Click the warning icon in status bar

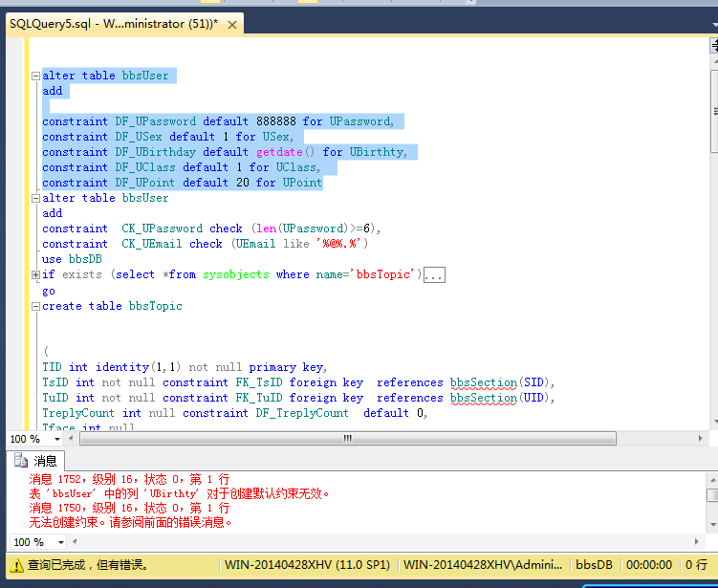[15, 565]
